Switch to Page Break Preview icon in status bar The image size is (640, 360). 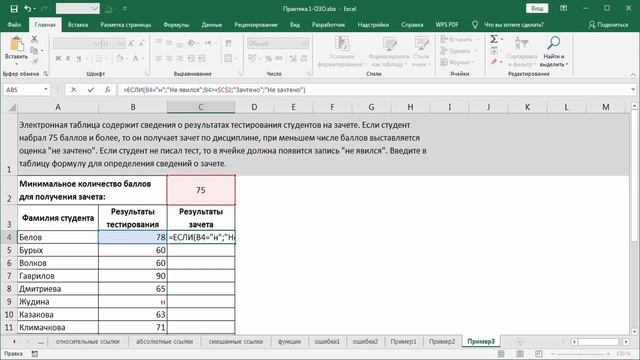539,353
